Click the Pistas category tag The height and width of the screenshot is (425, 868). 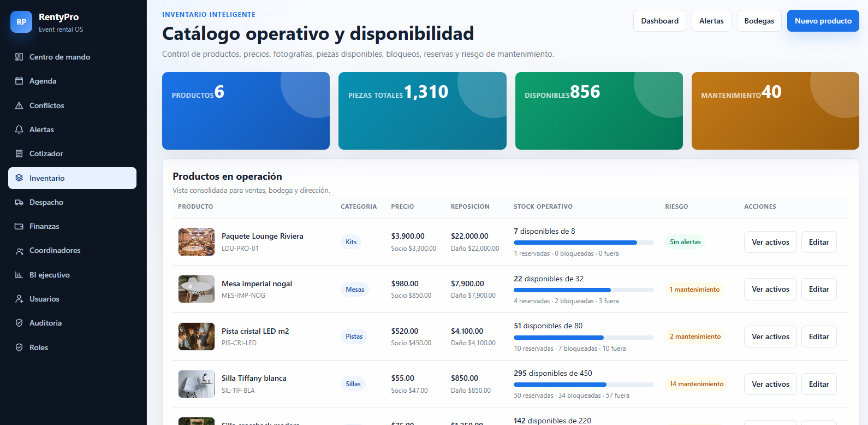pos(354,337)
